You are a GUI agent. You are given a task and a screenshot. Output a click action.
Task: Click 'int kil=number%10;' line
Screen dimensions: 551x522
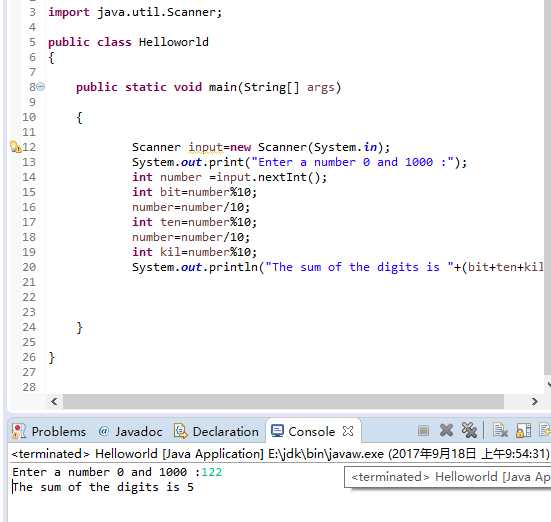click(195, 252)
